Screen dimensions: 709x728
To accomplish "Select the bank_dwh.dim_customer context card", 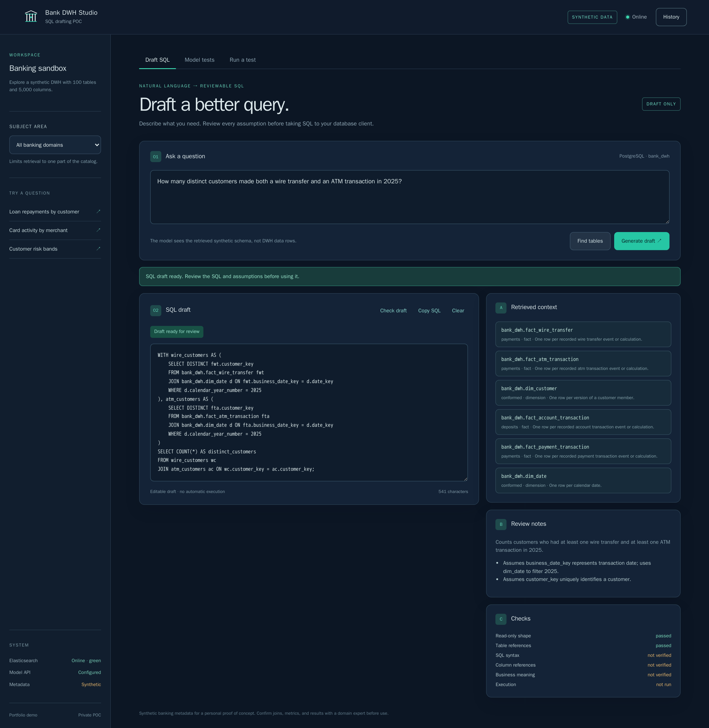I will coord(583,393).
